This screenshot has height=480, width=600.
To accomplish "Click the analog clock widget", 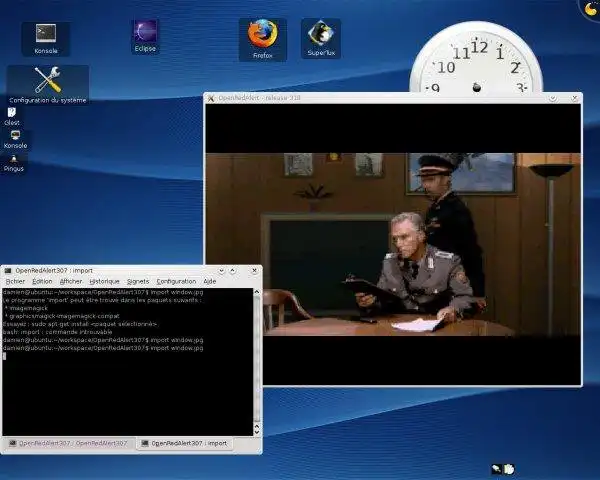I will 476,57.
